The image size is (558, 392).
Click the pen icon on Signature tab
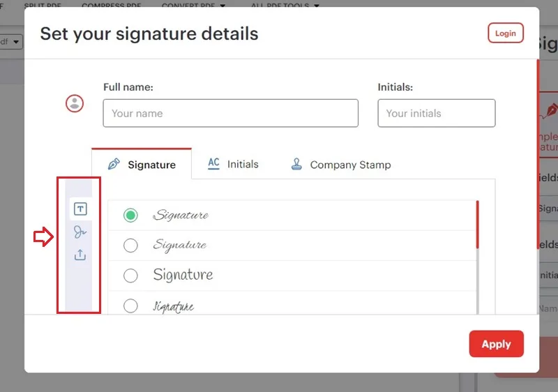tap(114, 164)
